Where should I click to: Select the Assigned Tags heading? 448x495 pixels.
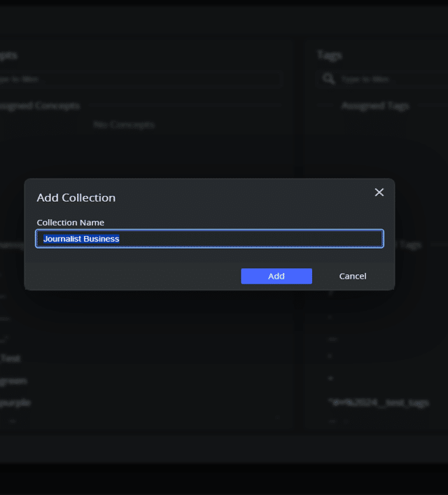point(375,106)
